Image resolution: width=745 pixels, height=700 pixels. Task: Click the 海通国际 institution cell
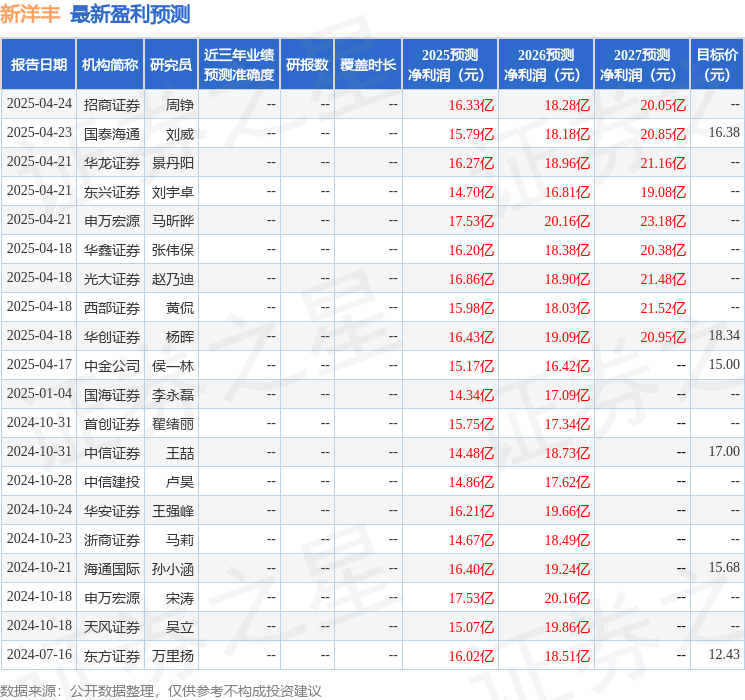tap(112, 569)
